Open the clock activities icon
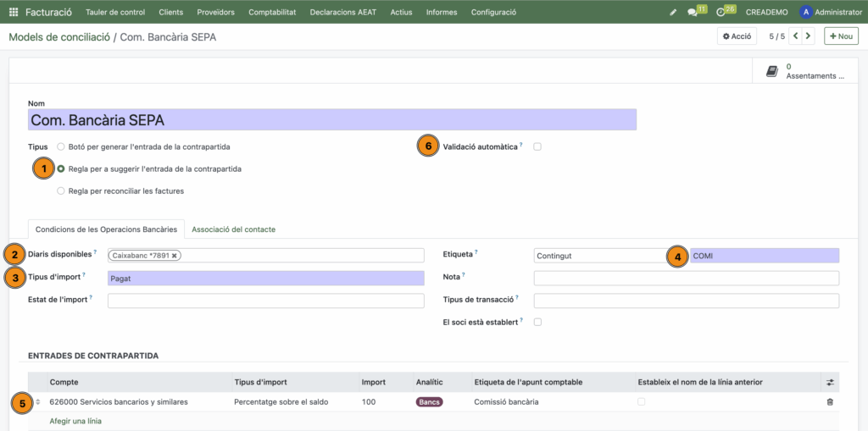The image size is (868, 431). click(721, 12)
